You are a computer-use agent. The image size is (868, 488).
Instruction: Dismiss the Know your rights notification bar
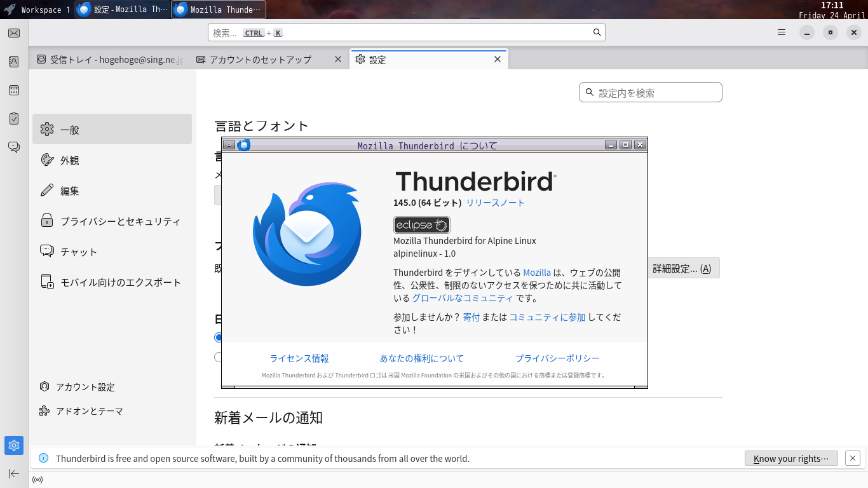point(853,458)
